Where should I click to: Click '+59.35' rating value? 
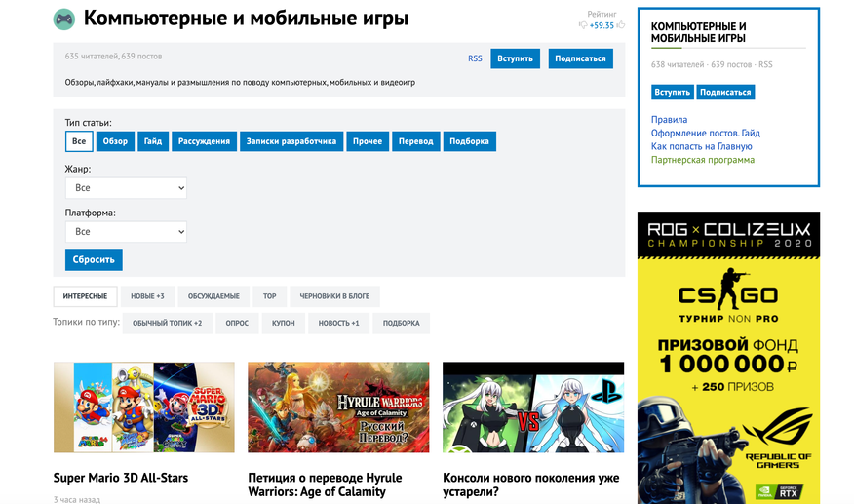click(x=602, y=25)
